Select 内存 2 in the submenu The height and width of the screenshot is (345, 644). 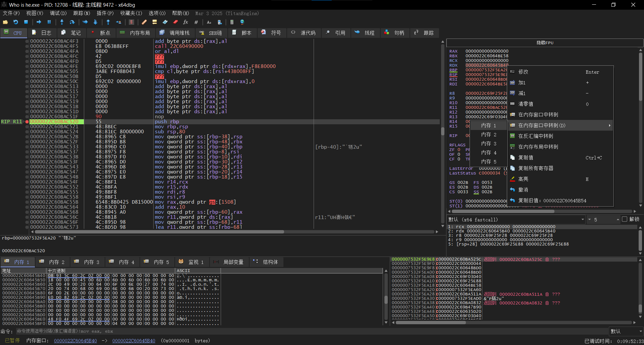489,135
